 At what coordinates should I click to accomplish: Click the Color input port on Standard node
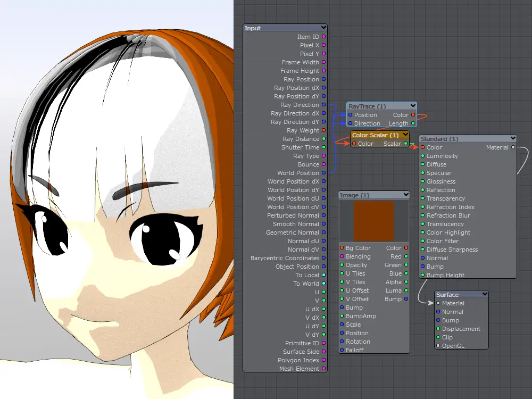coord(423,147)
